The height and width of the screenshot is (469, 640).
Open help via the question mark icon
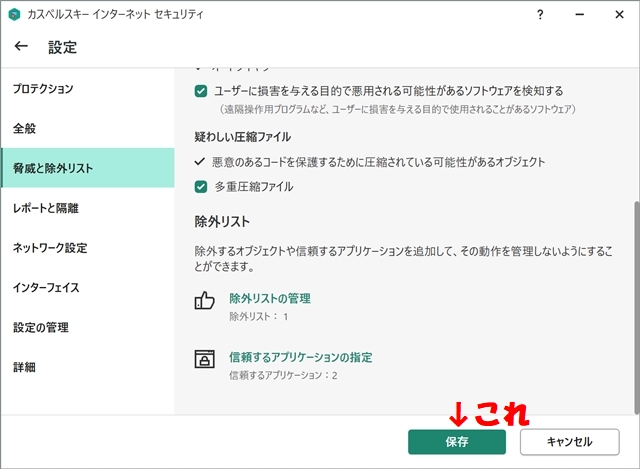[x=540, y=15]
